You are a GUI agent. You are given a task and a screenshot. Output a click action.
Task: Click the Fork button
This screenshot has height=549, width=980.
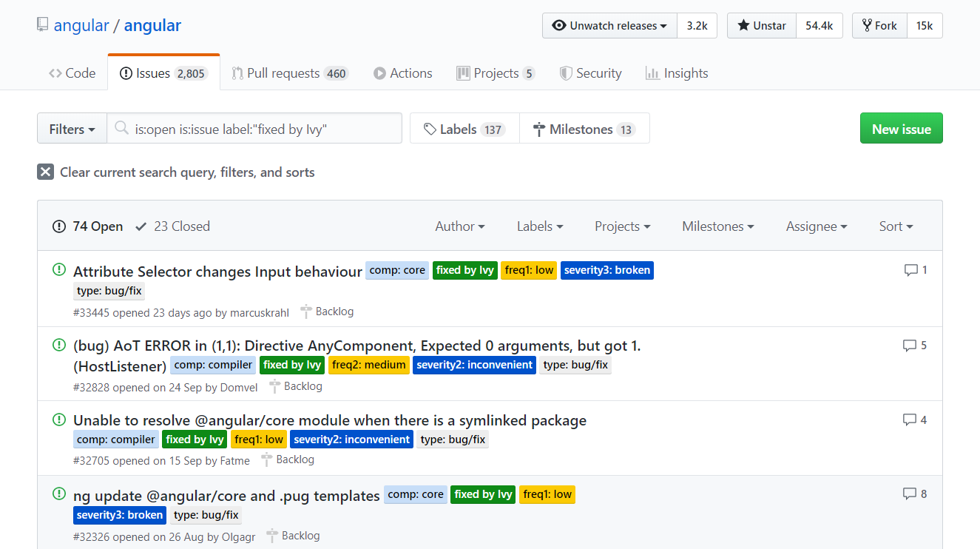click(879, 26)
